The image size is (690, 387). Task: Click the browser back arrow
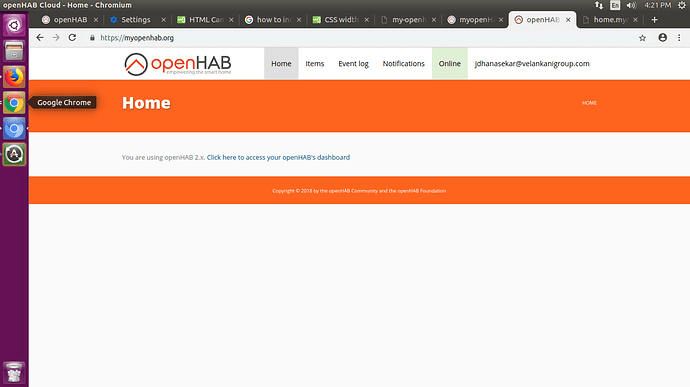pyautogui.click(x=40, y=38)
